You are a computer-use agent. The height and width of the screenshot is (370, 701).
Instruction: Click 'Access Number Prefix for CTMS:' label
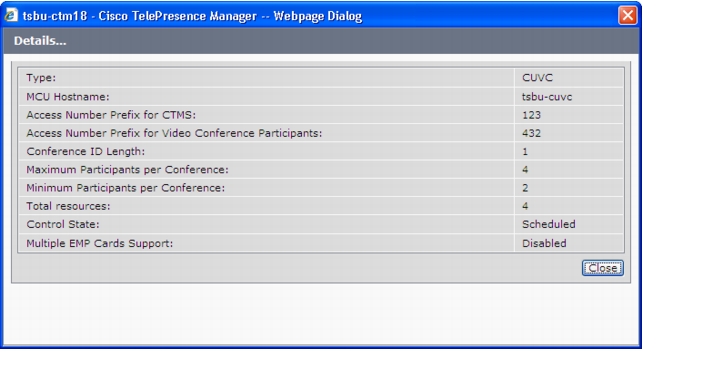(111, 115)
